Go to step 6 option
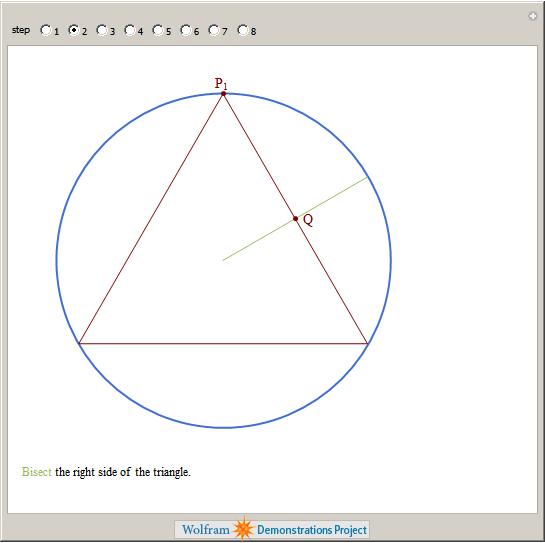Screen dimensions: 545x543 [186, 30]
